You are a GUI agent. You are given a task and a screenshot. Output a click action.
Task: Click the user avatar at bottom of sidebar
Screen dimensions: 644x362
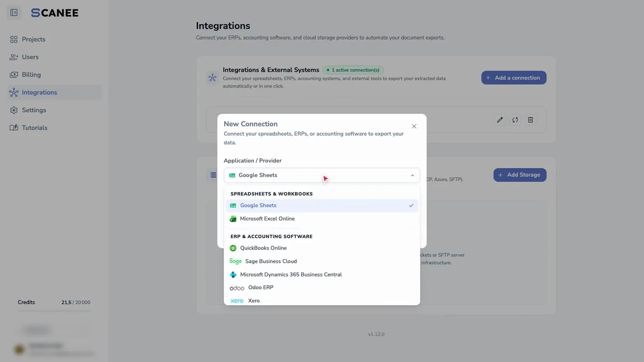tap(19, 349)
